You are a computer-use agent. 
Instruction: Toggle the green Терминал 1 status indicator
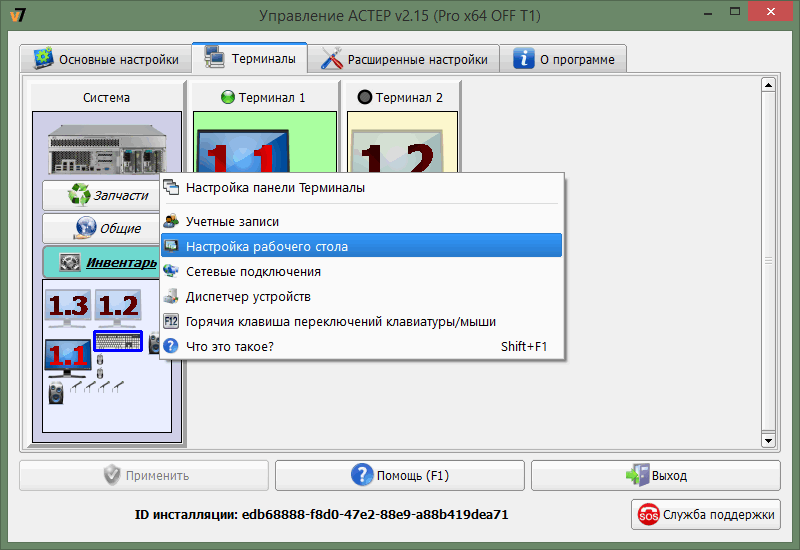226,98
